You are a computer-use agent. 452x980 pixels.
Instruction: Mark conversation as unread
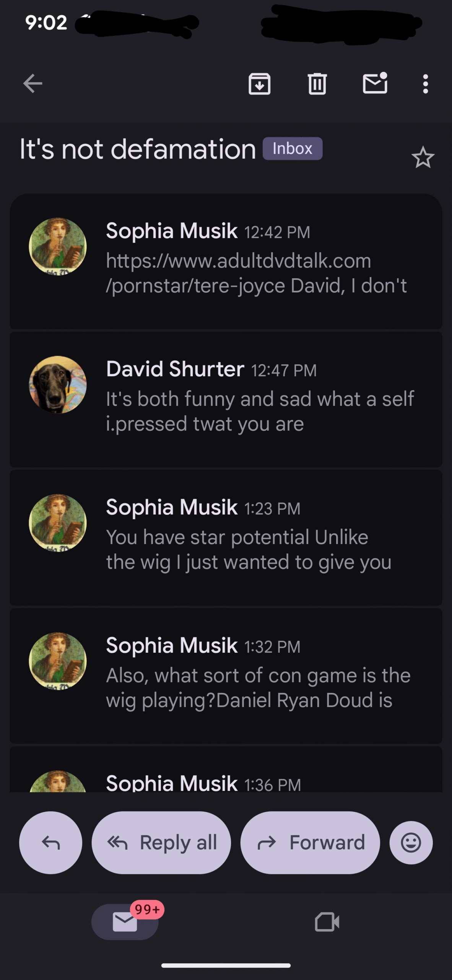point(375,83)
